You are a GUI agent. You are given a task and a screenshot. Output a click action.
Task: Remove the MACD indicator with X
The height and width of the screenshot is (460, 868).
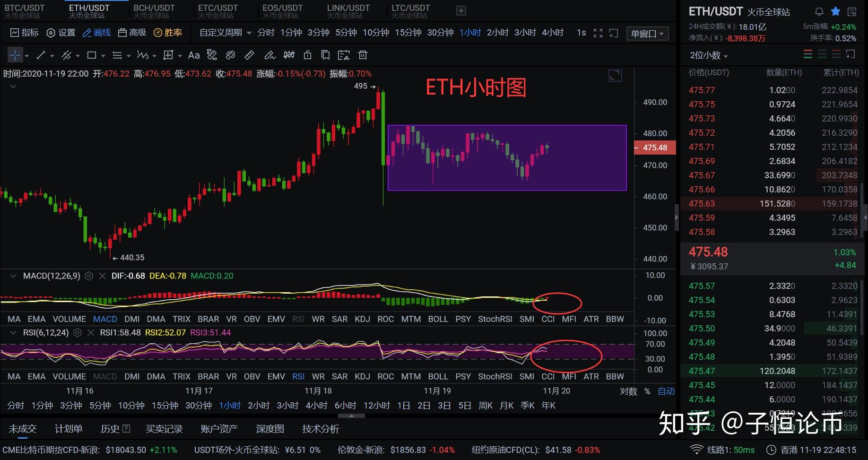tap(102, 276)
